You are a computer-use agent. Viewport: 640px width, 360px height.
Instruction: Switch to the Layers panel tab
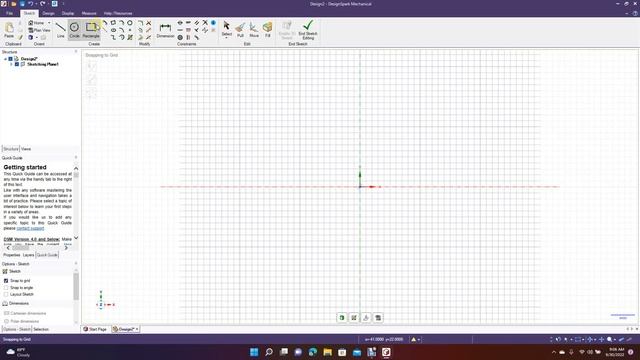(x=28, y=255)
